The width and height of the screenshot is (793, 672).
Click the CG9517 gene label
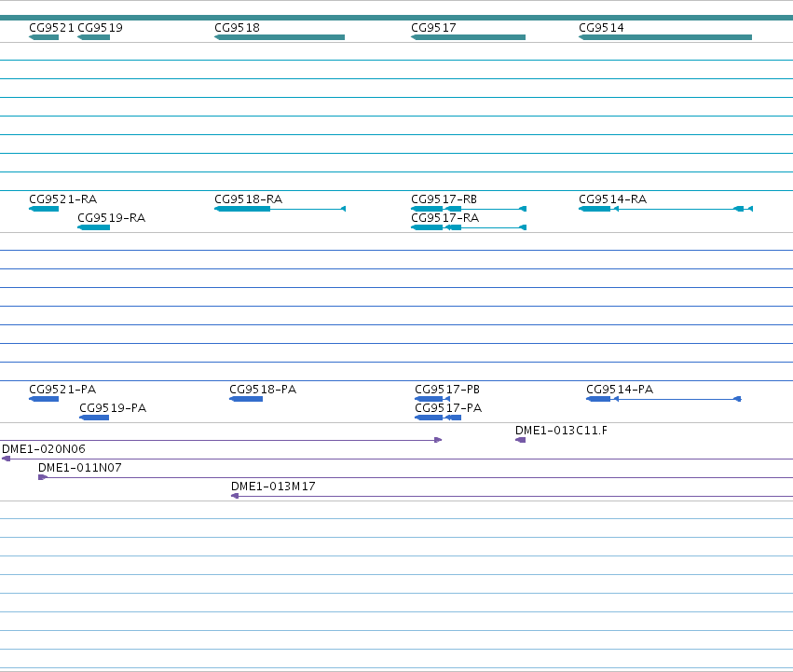pyautogui.click(x=433, y=28)
